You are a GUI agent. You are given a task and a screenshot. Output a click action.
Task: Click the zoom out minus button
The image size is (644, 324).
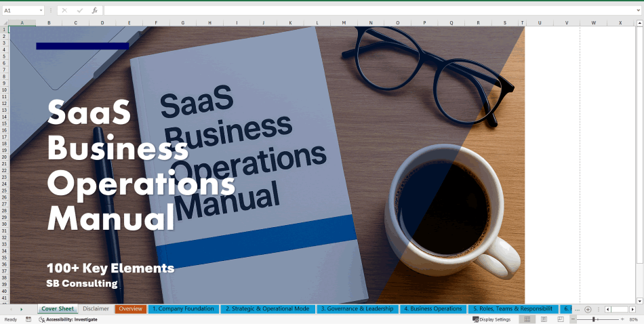(x=573, y=319)
